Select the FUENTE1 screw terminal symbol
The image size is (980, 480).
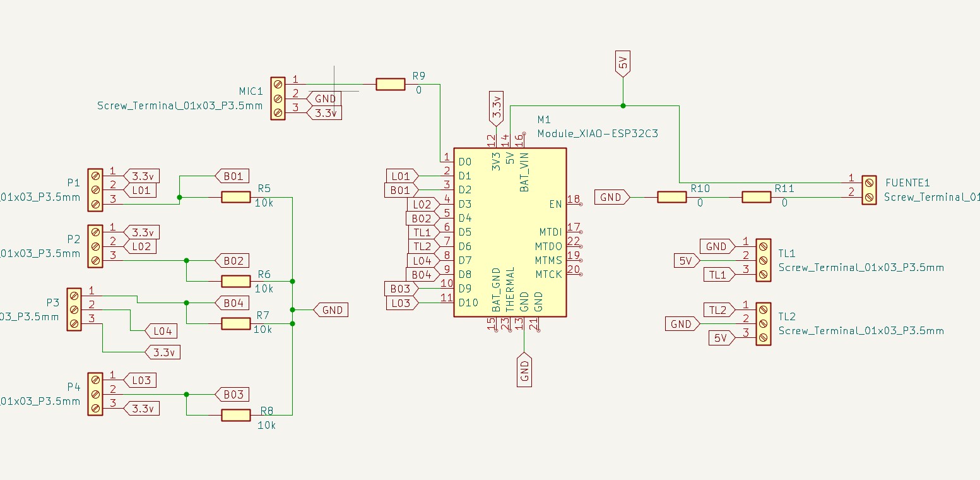coord(868,189)
